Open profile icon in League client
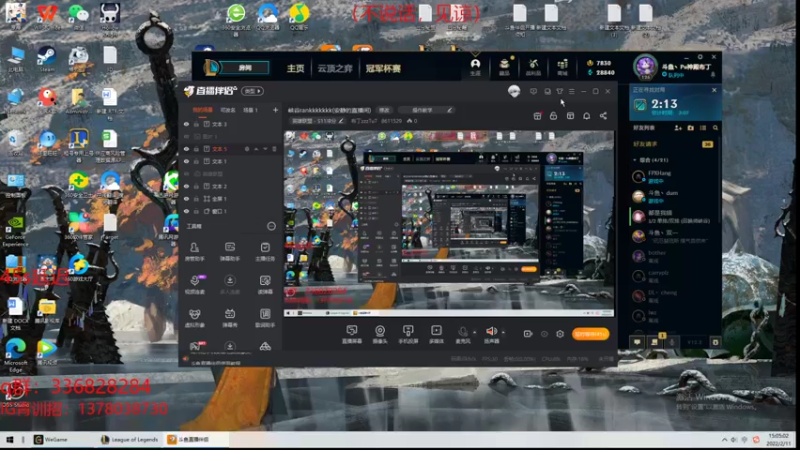Viewport: 800px width, 450px height. [x=475, y=67]
